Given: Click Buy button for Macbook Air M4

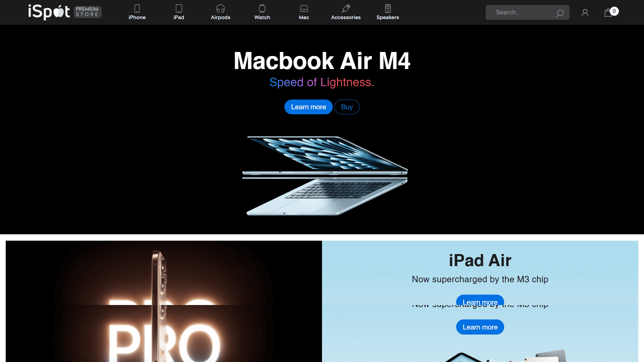Looking at the screenshot, I should pos(347,107).
